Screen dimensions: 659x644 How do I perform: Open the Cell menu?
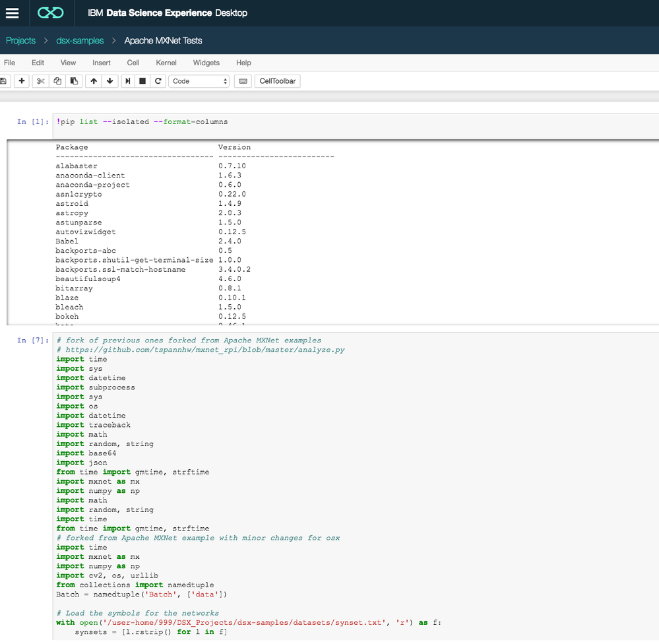(x=133, y=63)
